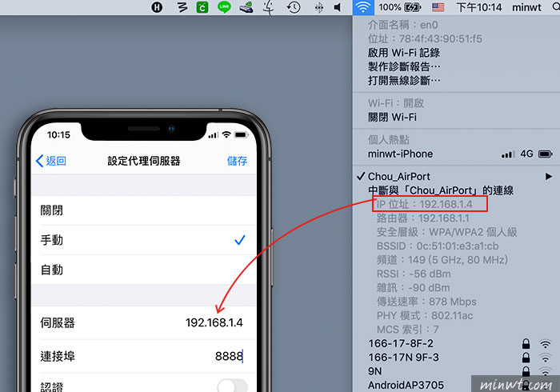Image resolution: width=560 pixels, height=392 pixels.
Task: Choose 製作診斷報告… menu item
Action: pos(404,66)
